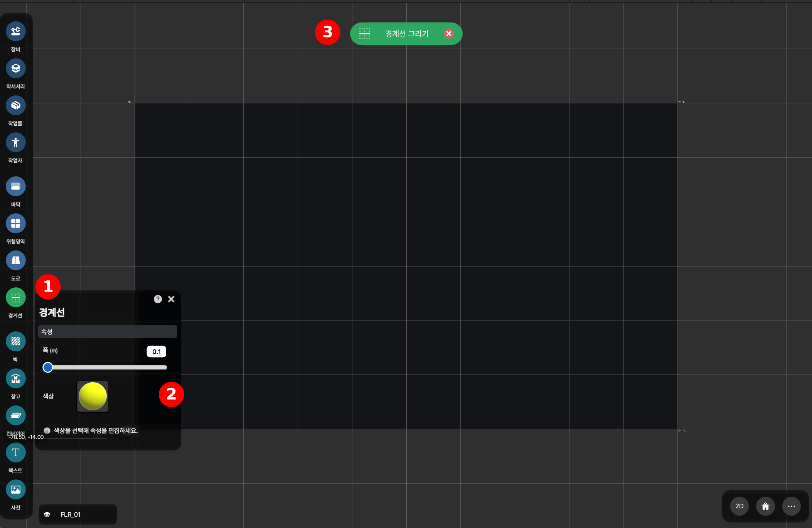Choose the 작업자 worker icon
Viewport: 812px width, 528px height.
click(15, 142)
